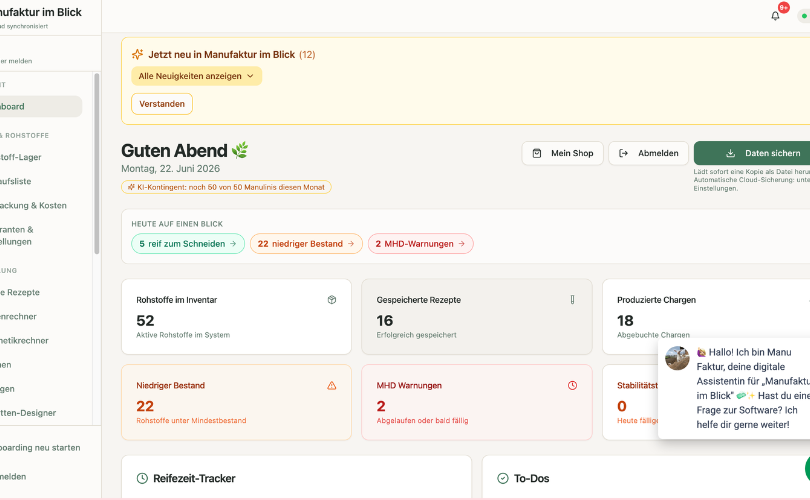
Task: Expand Alle Neuigkeiten anzeigen dropdown
Action: 196,76
